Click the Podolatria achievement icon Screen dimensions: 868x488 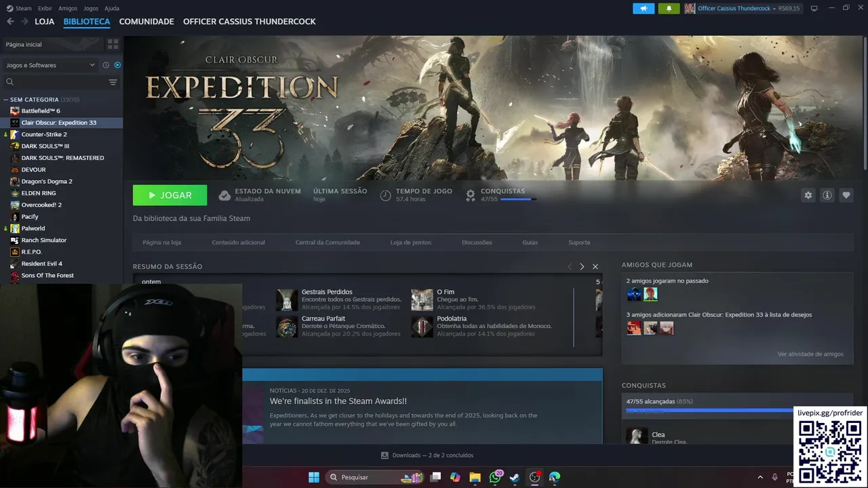pos(422,327)
